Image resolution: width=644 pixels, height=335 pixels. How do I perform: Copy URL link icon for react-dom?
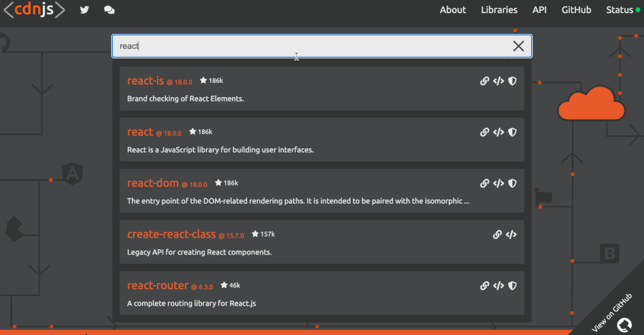[485, 183]
